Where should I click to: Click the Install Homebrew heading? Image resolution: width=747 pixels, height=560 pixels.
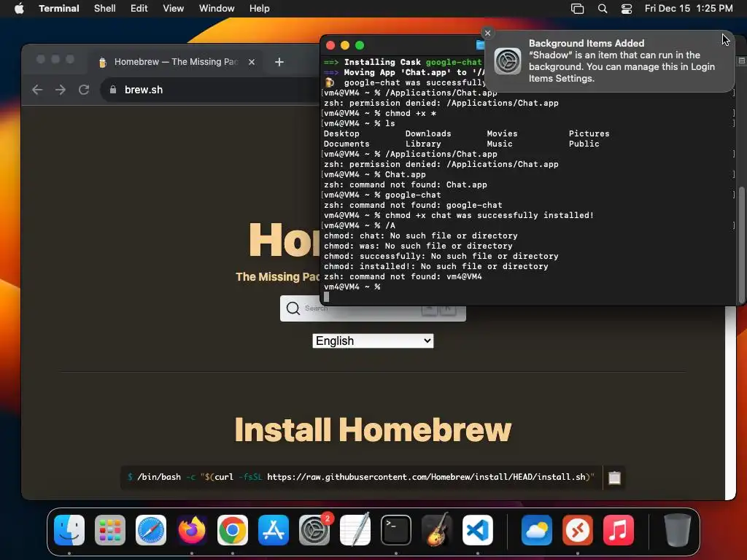click(x=373, y=429)
